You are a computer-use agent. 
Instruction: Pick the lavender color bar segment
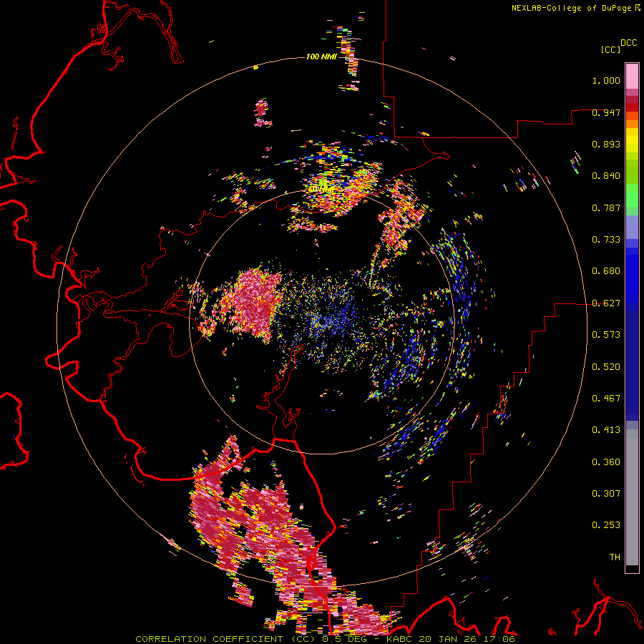(x=632, y=228)
